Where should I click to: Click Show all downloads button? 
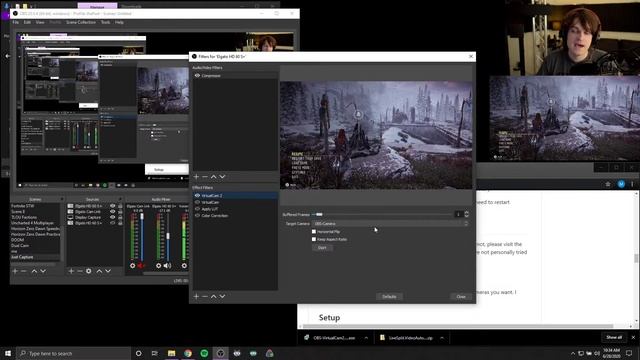coord(614,337)
